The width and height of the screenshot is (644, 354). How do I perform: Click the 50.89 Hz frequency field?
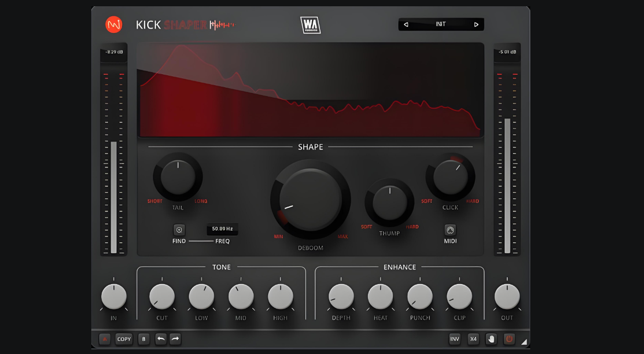pyautogui.click(x=222, y=229)
